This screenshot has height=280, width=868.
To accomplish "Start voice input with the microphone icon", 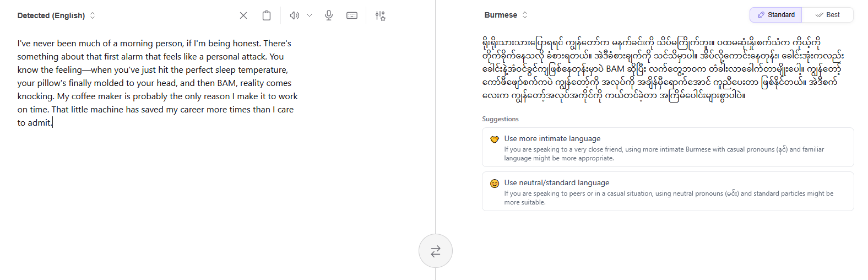I will click(329, 15).
